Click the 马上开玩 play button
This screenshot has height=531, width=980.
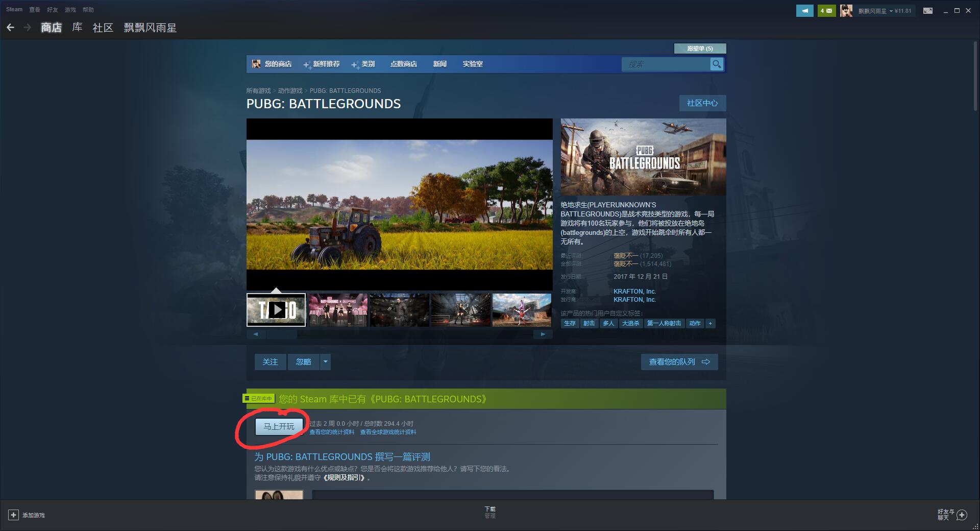click(x=279, y=426)
